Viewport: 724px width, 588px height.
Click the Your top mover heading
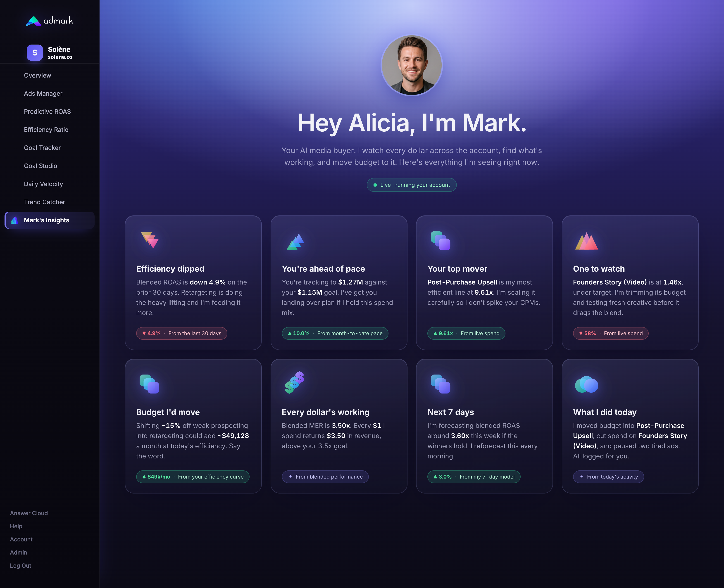[457, 269]
